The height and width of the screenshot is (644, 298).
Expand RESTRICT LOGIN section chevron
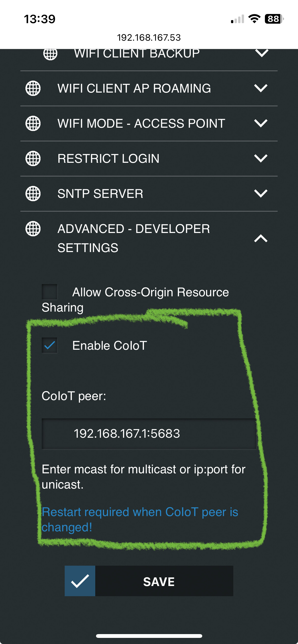[x=261, y=158]
